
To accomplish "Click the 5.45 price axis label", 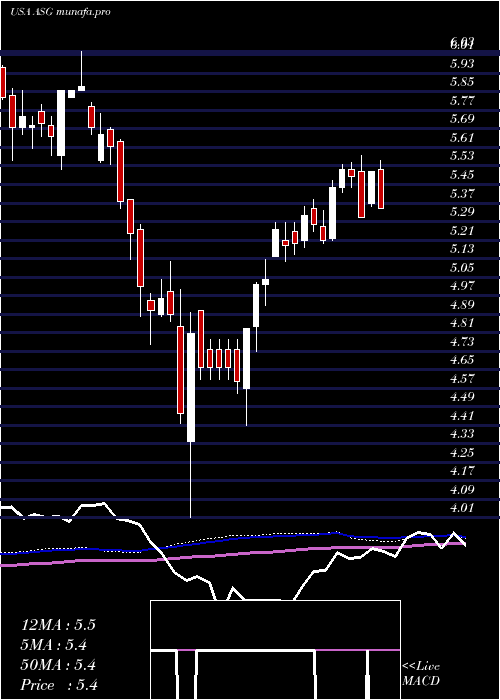I will pos(462,175).
